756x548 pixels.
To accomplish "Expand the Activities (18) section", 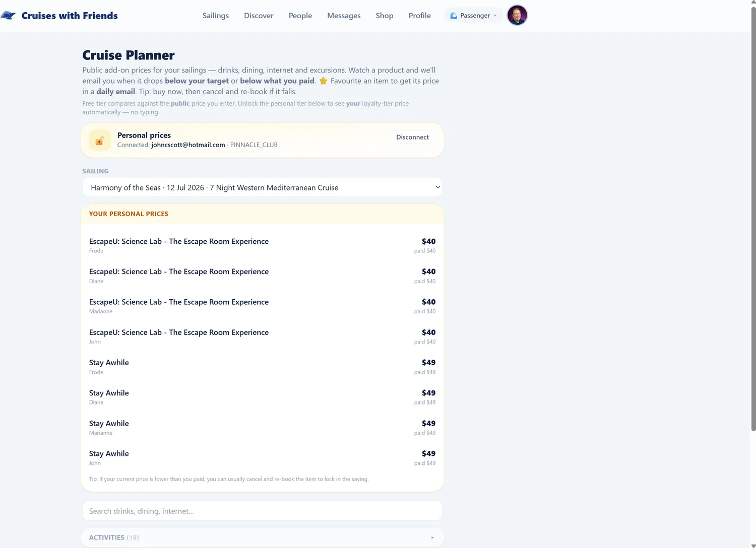I will pos(262,537).
